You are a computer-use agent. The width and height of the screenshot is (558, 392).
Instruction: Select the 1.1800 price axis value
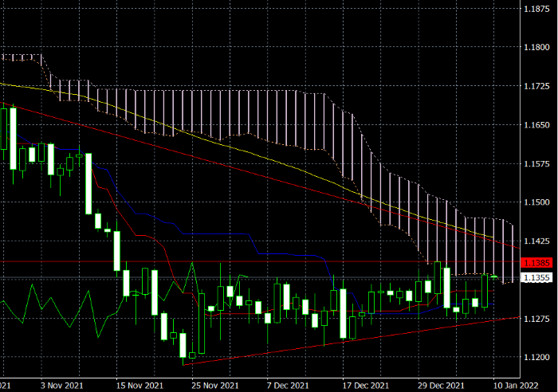pyautogui.click(x=536, y=47)
